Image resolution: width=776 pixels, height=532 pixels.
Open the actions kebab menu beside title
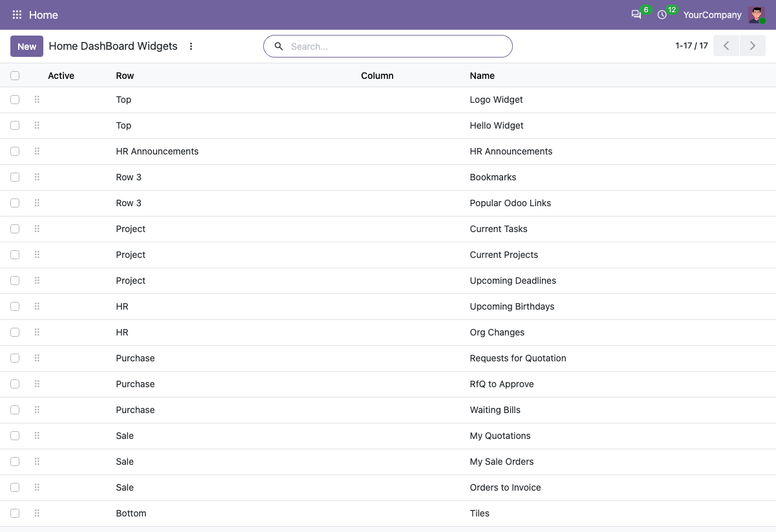click(191, 47)
